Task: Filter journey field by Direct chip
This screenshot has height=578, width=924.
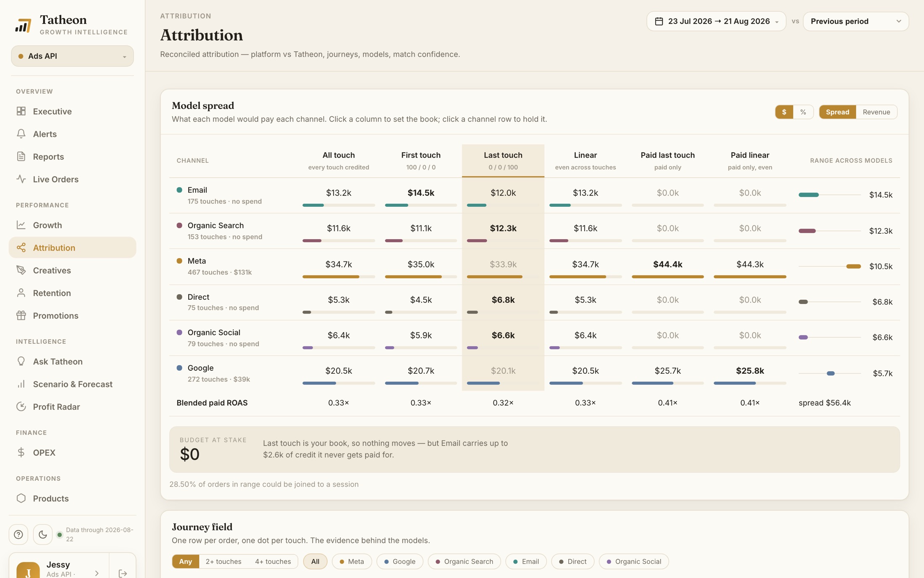Action: [x=572, y=561]
